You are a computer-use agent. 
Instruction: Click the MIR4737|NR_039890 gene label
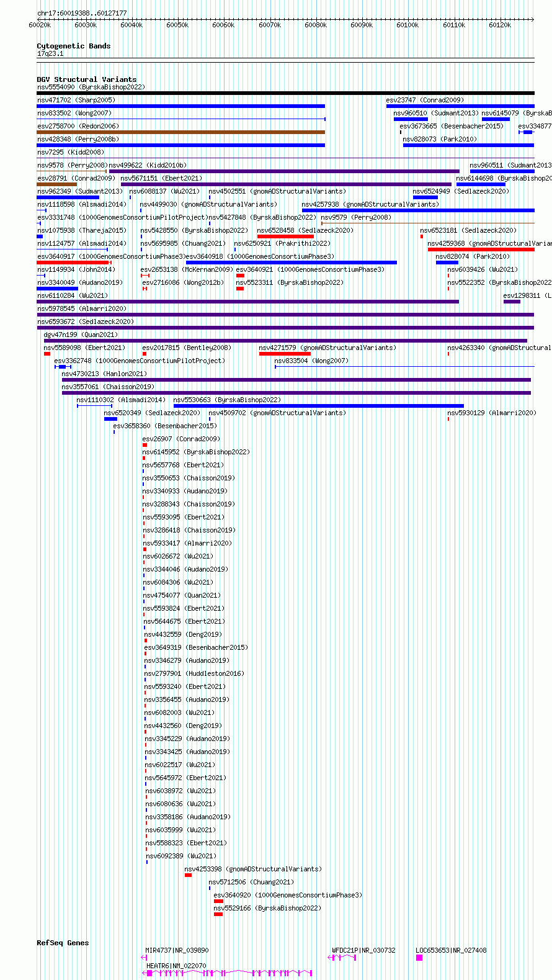point(177,950)
